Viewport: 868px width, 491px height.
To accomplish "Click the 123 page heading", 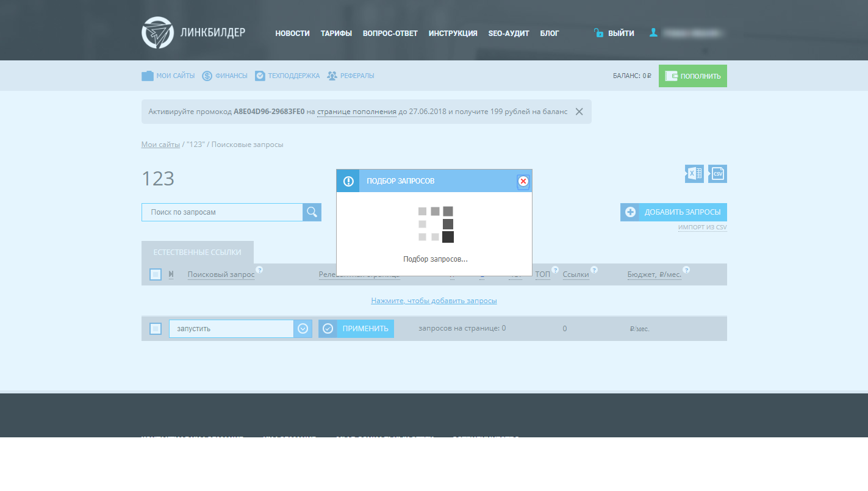I will point(158,179).
